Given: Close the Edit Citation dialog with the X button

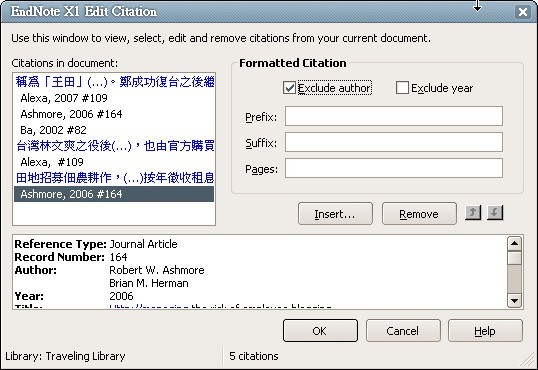Looking at the screenshot, I should click(x=523, y=12).
